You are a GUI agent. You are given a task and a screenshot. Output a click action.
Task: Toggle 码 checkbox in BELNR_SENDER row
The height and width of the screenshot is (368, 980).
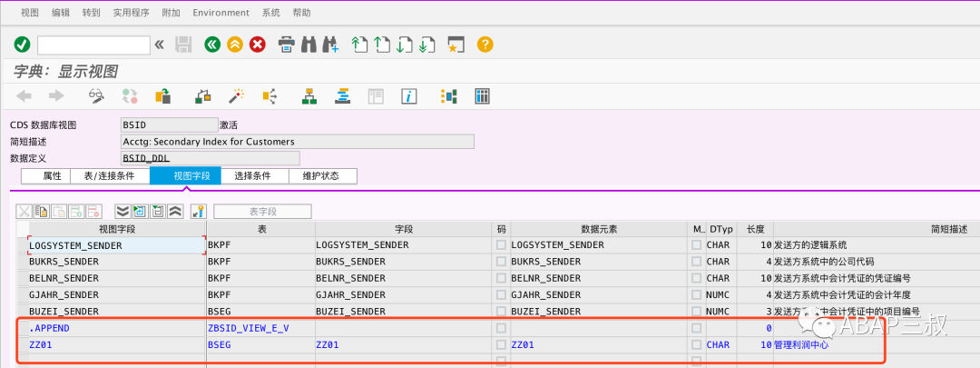pos(501,278)
